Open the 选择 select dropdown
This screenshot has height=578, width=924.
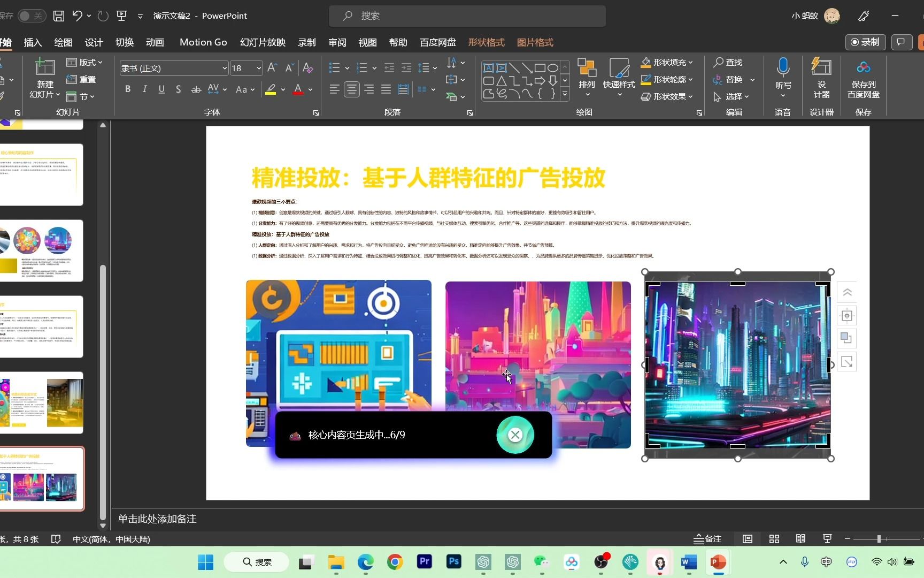[731, 96]
